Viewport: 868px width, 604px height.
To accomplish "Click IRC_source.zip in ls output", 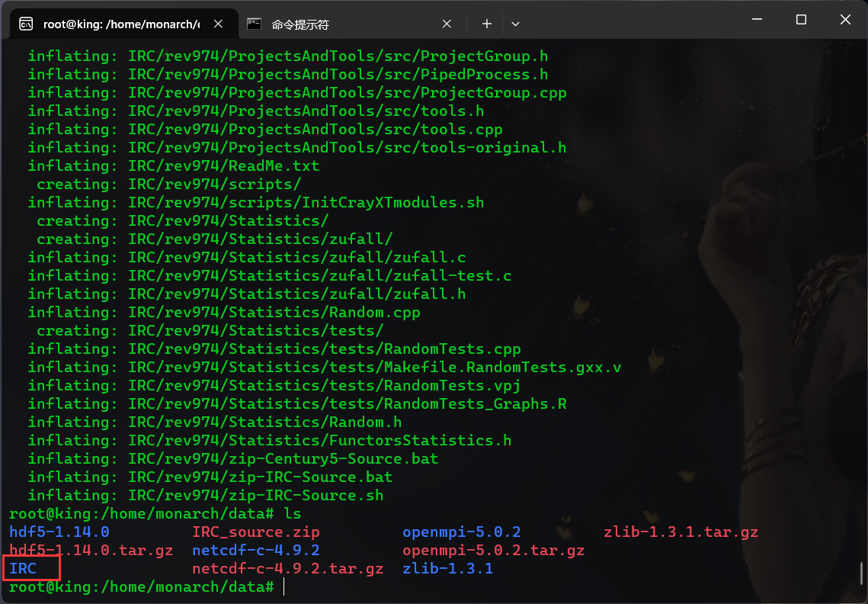I will pyautogui.click(x=256, y=532).
